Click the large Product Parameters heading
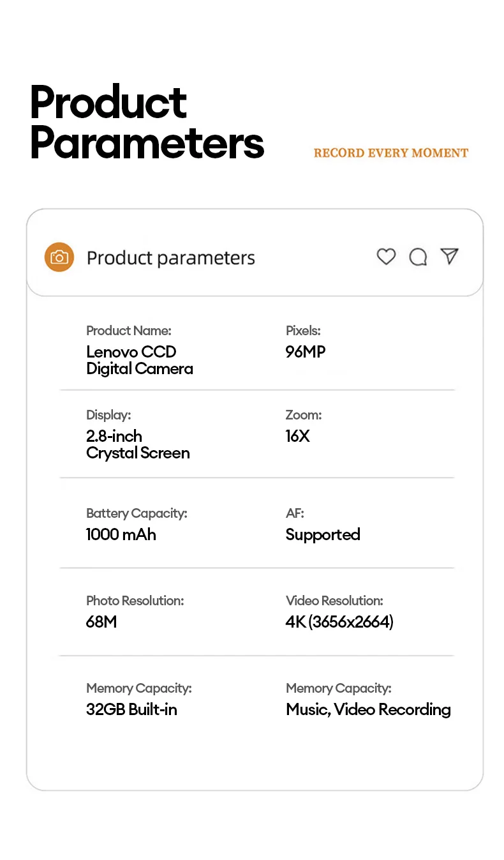 click(147, 122)
